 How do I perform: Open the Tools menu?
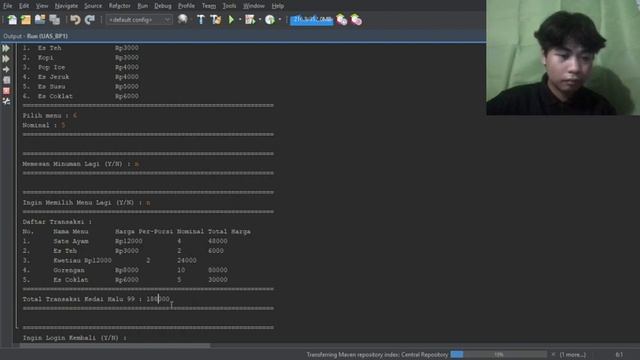[229, 6]
